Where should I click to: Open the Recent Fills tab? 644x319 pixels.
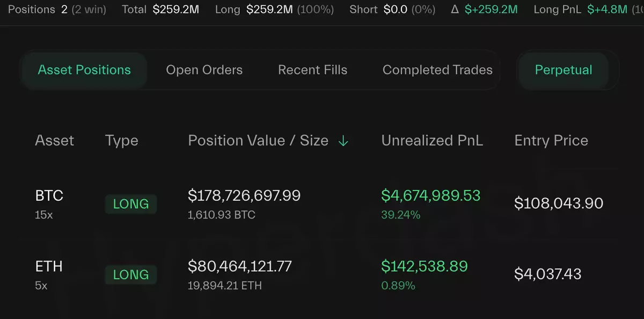312,70
